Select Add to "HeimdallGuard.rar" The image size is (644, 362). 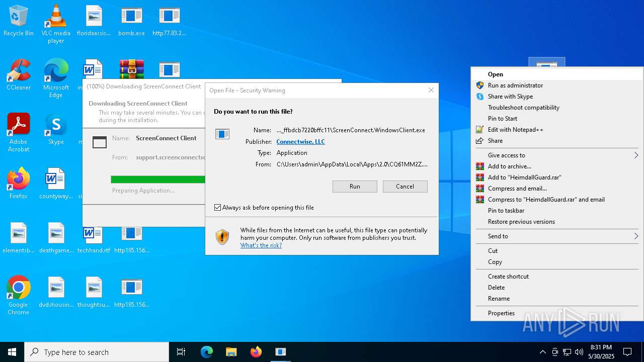coord(557,177)
